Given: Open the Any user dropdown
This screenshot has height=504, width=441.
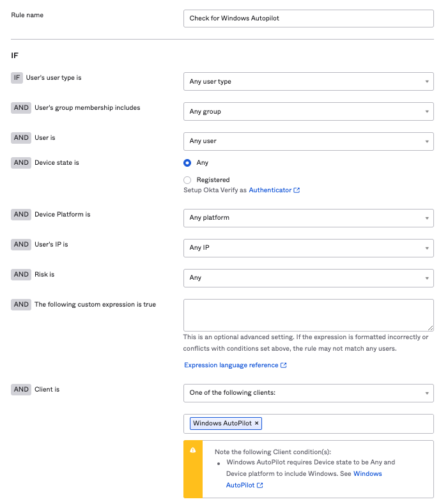Looking at the screenshot, I should [308, 141].
